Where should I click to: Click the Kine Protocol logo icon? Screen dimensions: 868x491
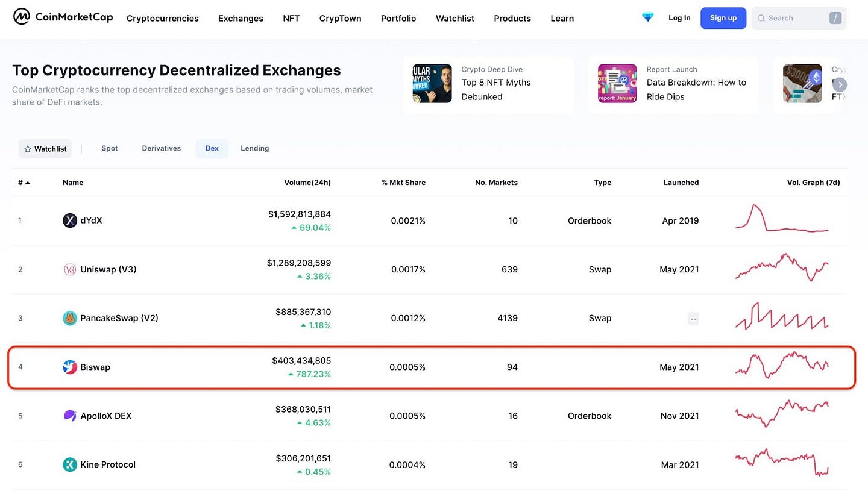[x=70, y=464]
